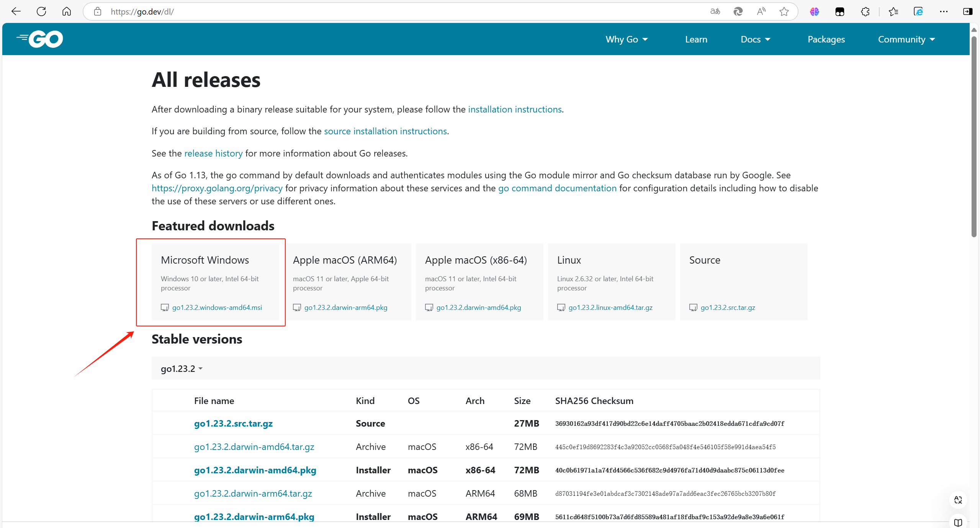
Task: Click the circular arrow icon in address bar
Action: click(x=738, y=11)
